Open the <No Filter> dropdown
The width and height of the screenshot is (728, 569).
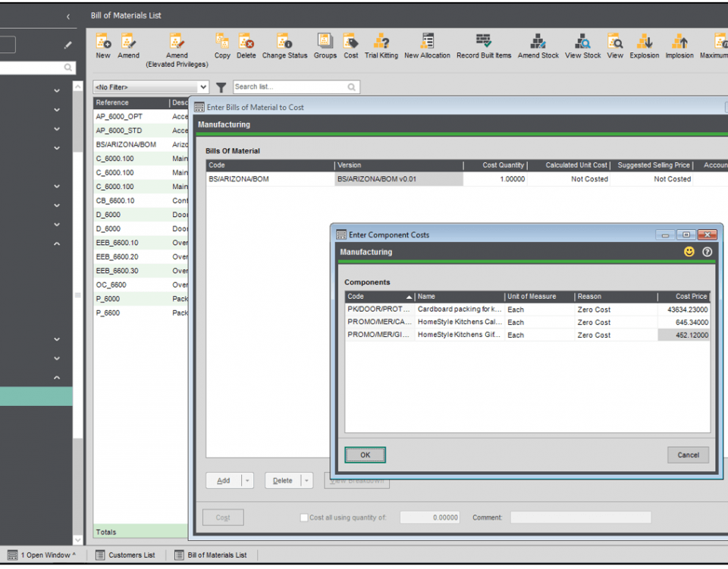pyautogui.click(x=151, y=86)
